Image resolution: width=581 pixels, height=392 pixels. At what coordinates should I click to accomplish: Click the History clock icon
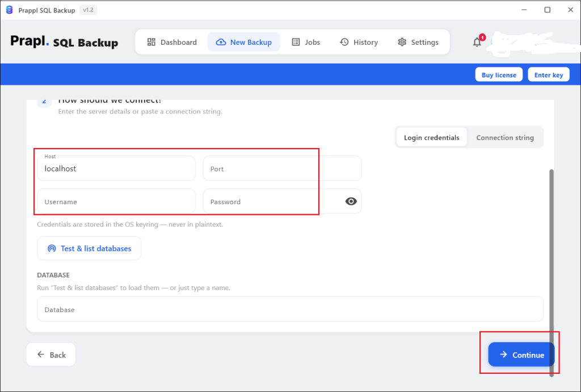tap(344, 42)
